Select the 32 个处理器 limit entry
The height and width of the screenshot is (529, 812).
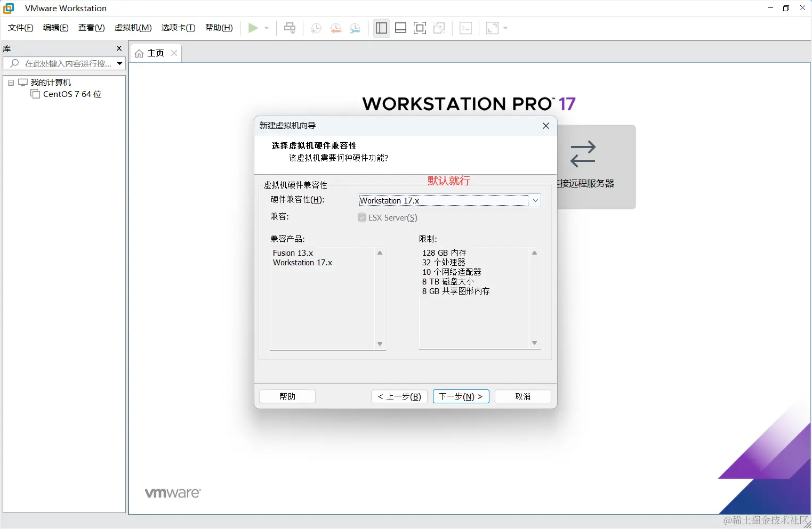[444, 263]
